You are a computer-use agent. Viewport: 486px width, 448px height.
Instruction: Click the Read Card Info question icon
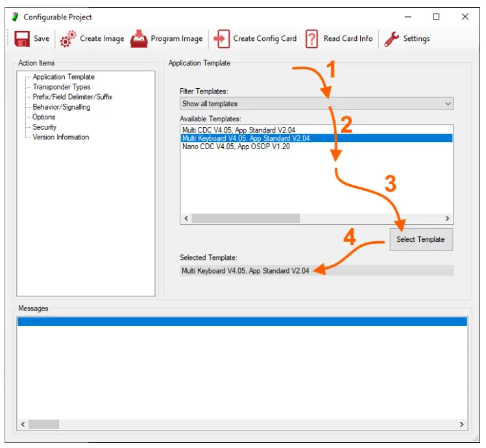[312, 39]
